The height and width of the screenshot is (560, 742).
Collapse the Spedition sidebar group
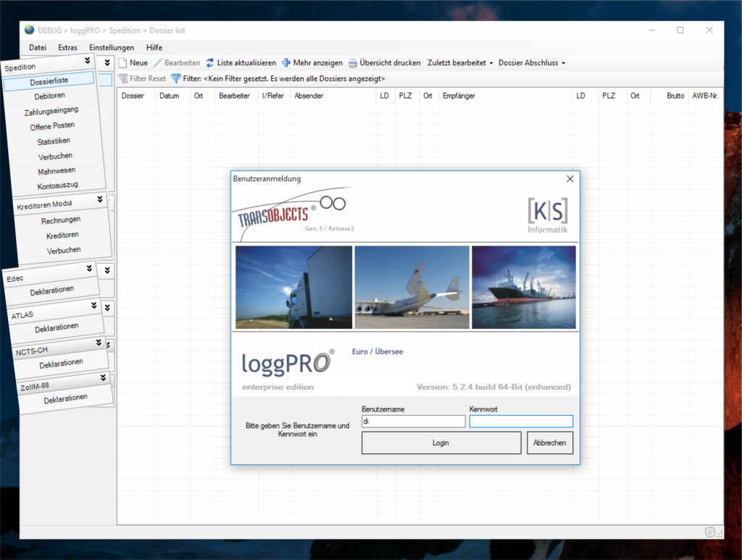pos(88,60)
